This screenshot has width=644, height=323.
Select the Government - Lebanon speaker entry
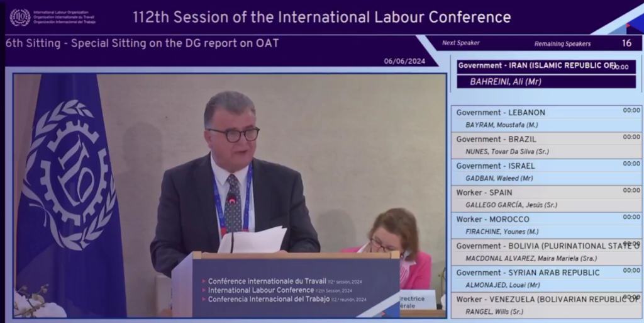(546, 118)
